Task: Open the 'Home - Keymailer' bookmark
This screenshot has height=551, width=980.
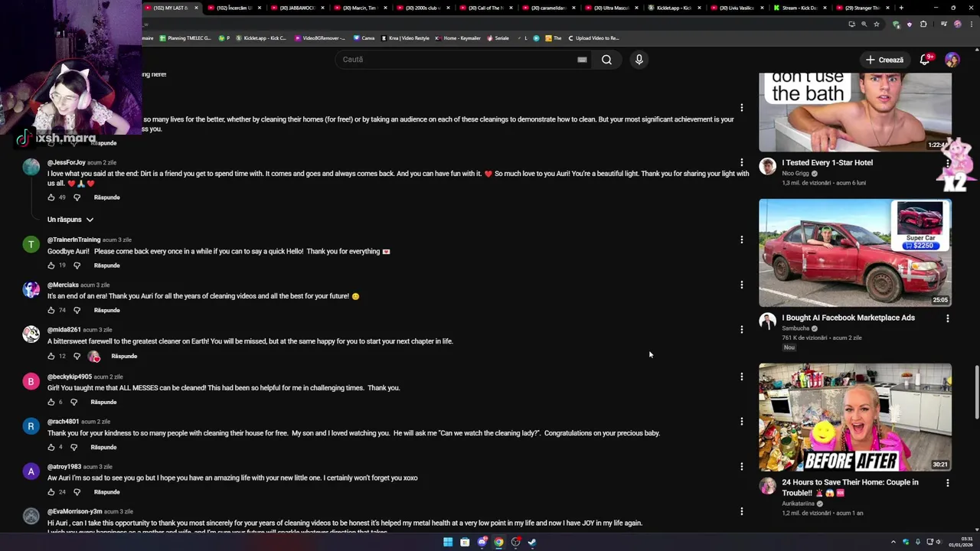Action: pos(457,38)
